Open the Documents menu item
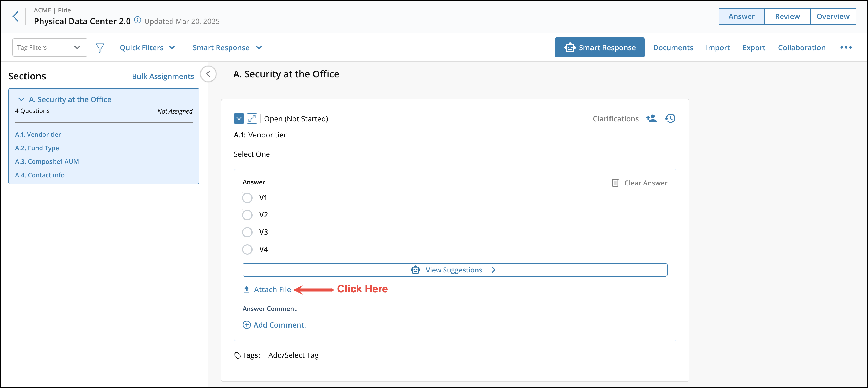 pos(673,48)
